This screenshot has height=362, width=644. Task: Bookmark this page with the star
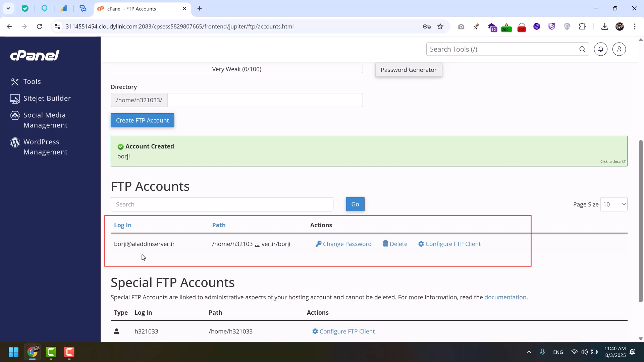(440, 26)
